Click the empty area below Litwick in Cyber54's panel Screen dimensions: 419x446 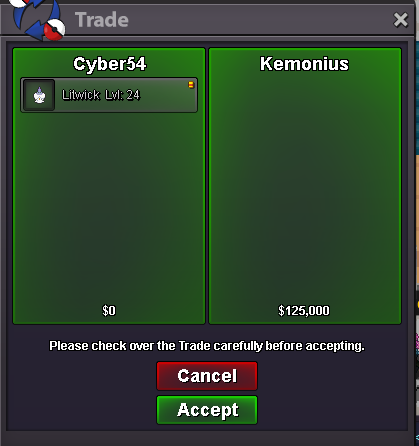109,207
